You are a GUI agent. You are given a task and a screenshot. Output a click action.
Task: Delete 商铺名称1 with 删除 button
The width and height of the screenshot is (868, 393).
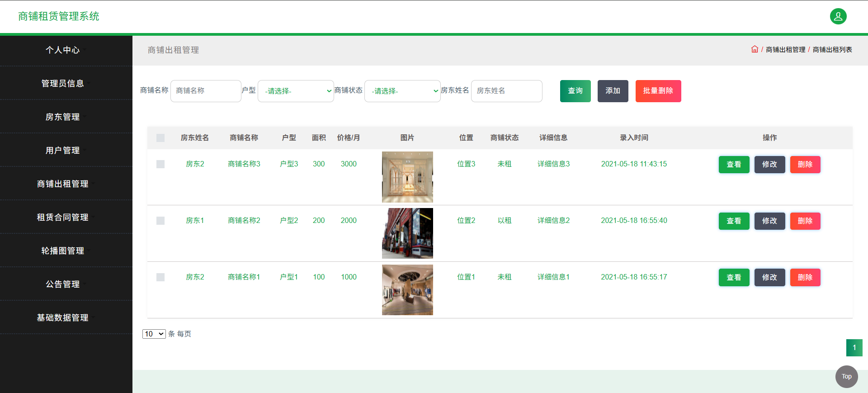pos(805,278)
